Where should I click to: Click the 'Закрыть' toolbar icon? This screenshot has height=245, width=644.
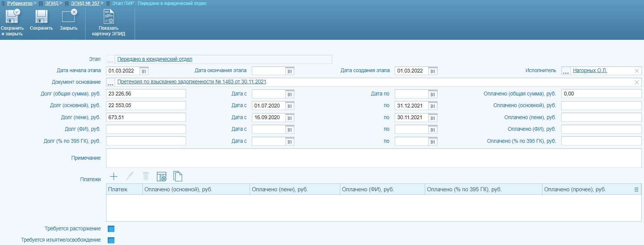tap(68, 17)
